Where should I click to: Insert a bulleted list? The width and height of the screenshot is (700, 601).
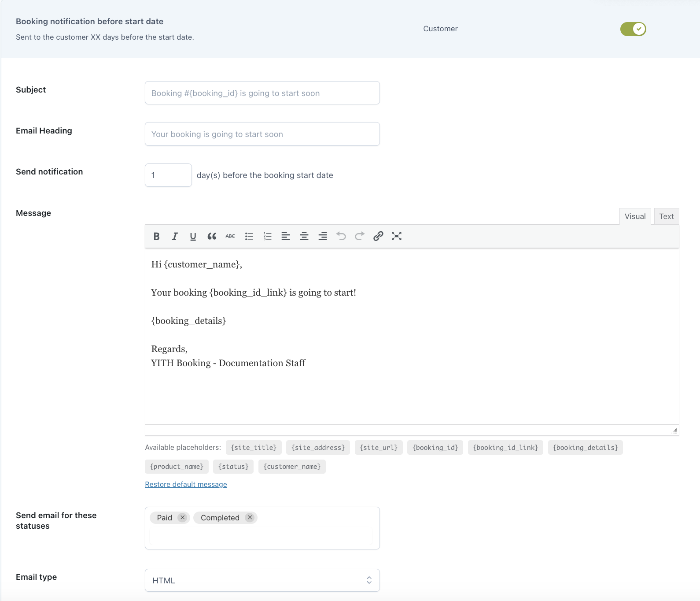point(249,236)
